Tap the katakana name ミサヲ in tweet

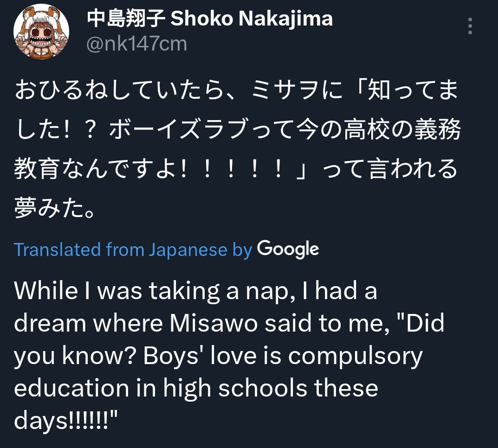285,90
